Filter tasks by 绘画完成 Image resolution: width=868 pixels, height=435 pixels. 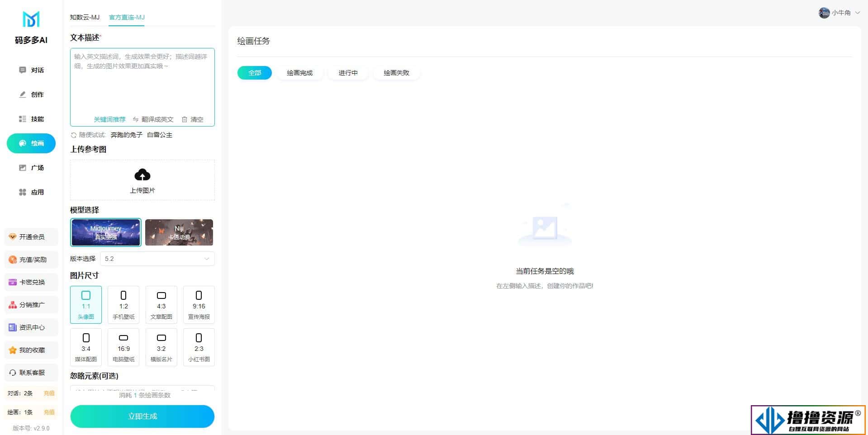coord(300,73)
